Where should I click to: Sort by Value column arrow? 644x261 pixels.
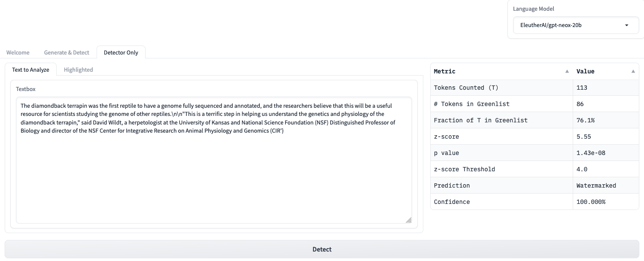pos(633,71)
